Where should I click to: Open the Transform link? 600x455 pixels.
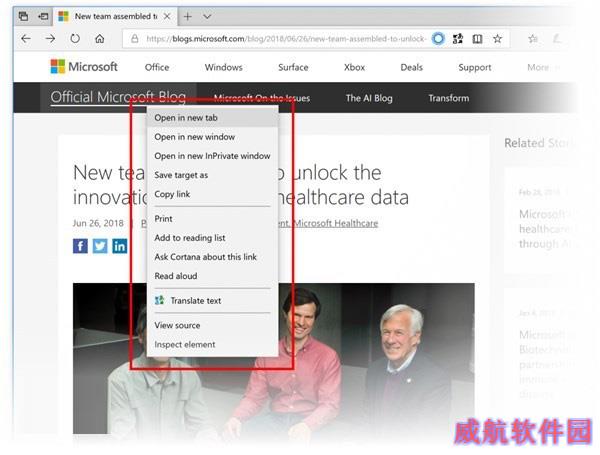[448, 98]
